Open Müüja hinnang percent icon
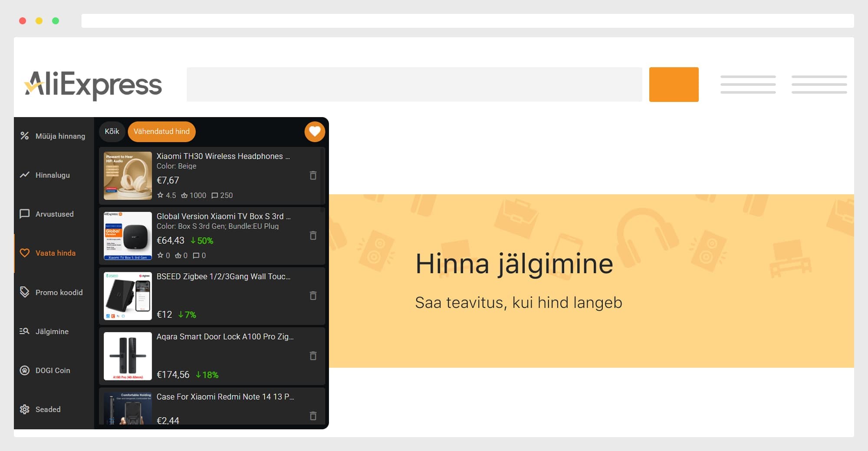Screen dimensions: 868x451 point(25,136)
